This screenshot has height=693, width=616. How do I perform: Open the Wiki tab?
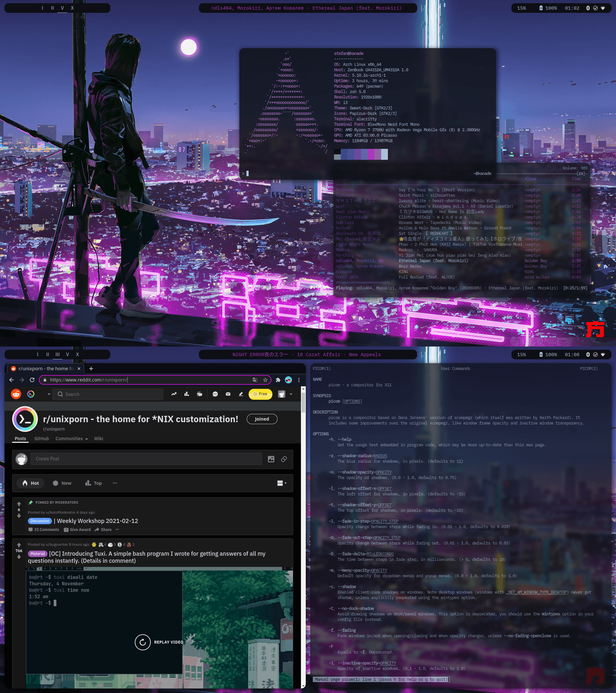[x=98, y=438]
